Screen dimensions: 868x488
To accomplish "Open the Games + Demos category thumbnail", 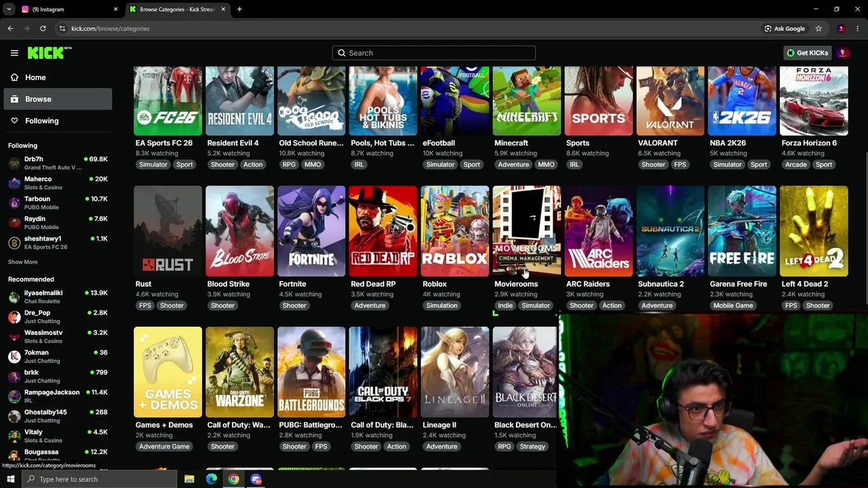I will 167,372.
